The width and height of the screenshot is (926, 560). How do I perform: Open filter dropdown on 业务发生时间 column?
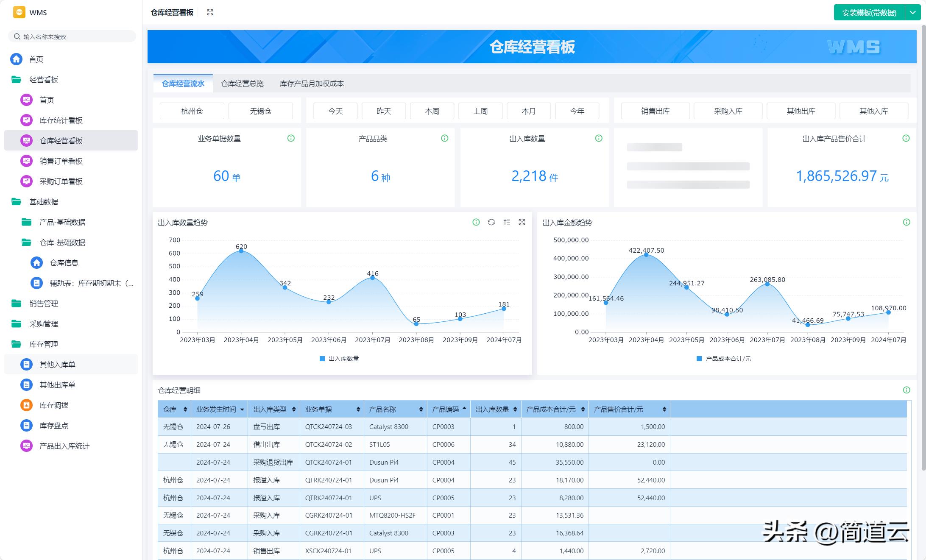tap(242, 410)
